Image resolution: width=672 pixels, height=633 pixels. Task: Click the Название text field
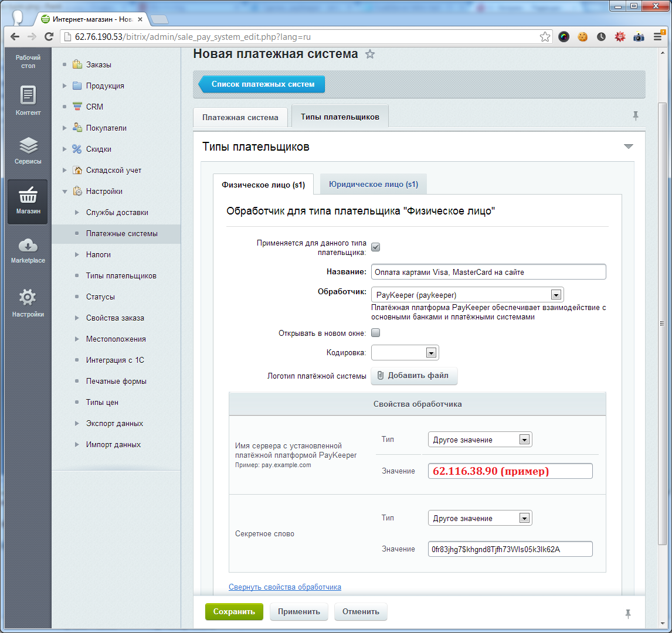[488, 272]
